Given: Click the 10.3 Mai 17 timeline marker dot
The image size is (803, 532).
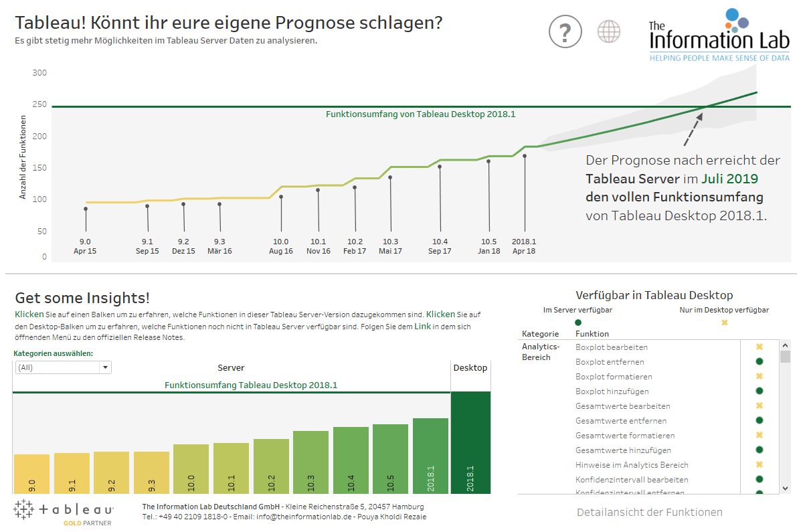Looking at the screenshot, I should coord(390,177).
